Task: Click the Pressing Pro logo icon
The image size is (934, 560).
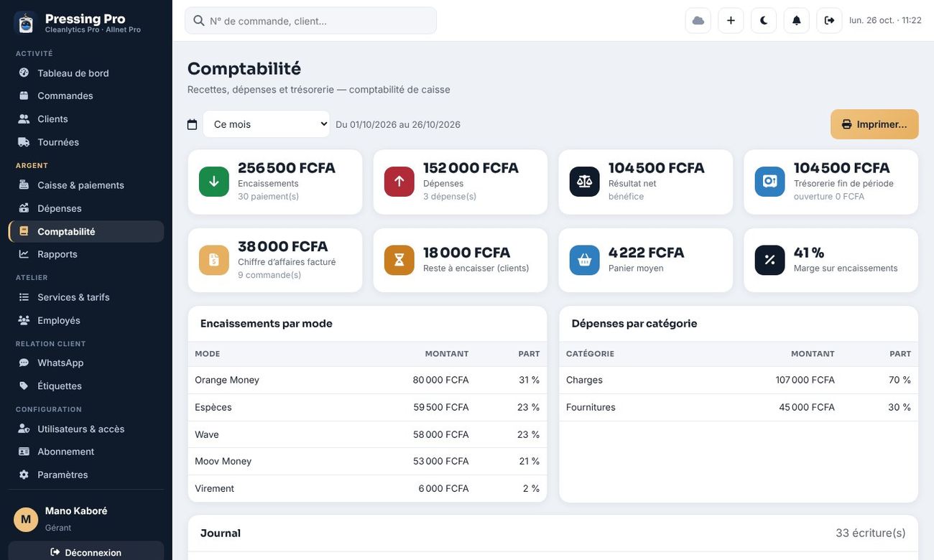Action: 26,23
